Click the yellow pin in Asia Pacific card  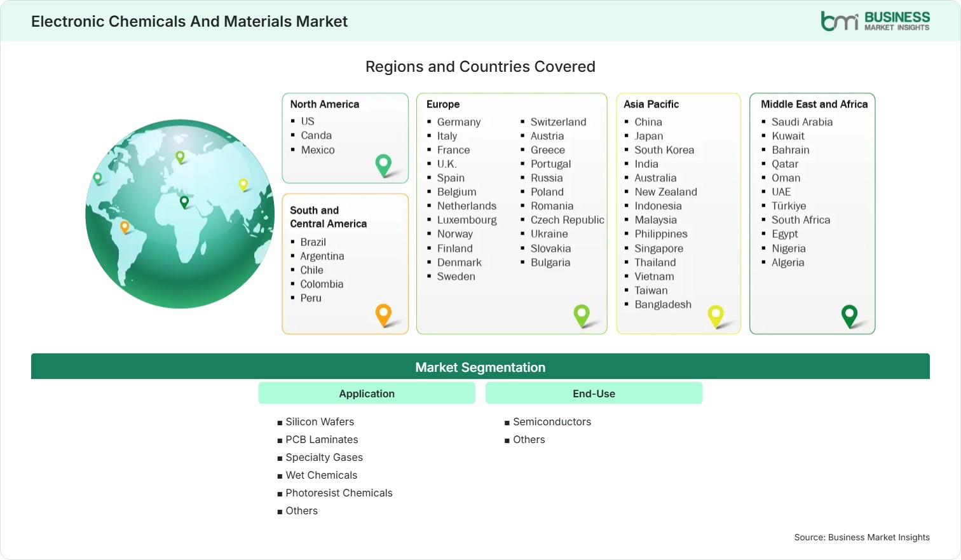716,316
